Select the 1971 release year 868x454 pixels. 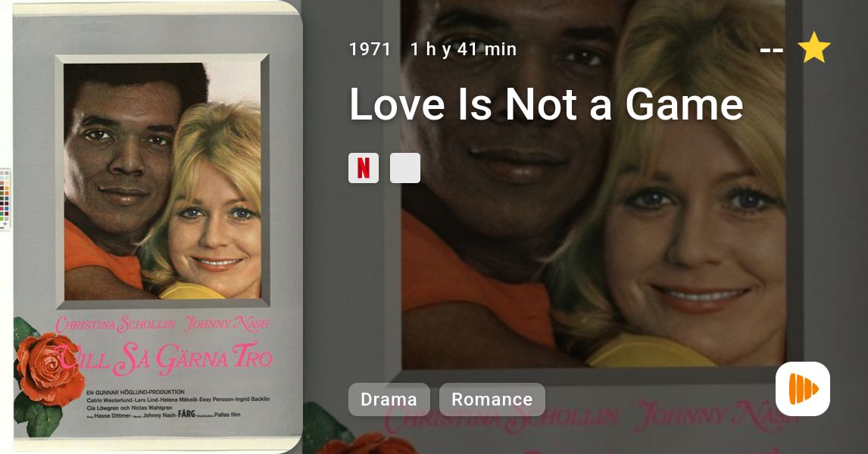click(370, 49)
